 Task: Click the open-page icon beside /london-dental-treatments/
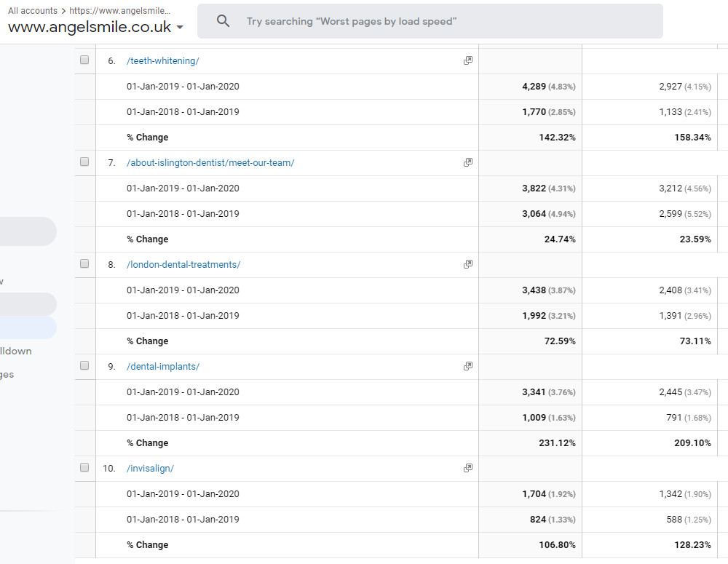pos(467,264)
